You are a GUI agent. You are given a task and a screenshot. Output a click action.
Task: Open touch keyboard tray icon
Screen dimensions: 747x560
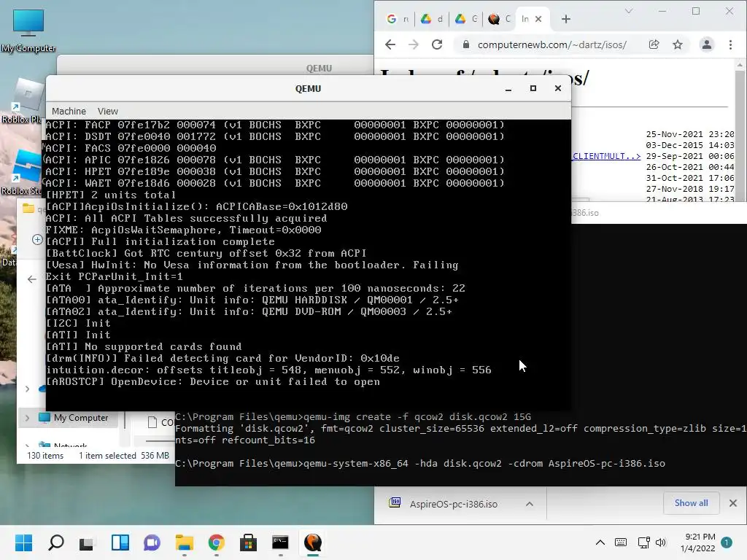(621, 542)
